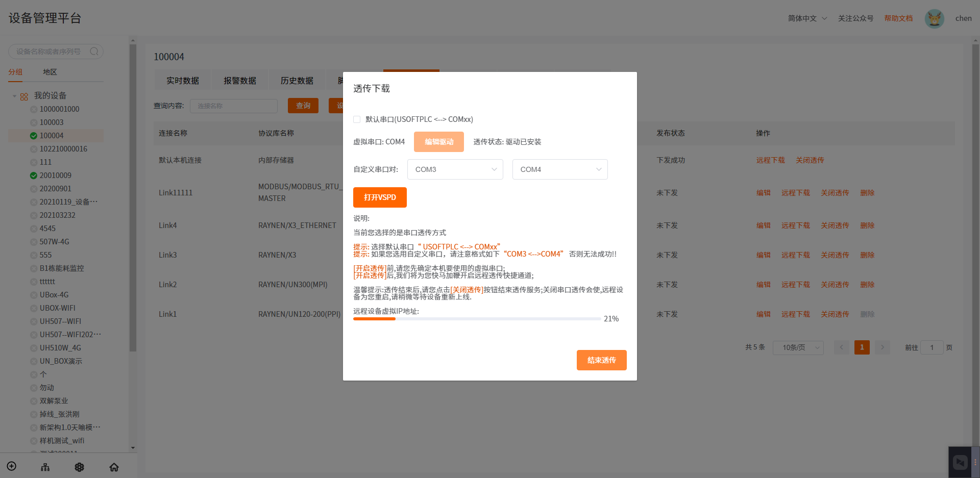
Task: Click the 查询 search button
Action: 303,106
